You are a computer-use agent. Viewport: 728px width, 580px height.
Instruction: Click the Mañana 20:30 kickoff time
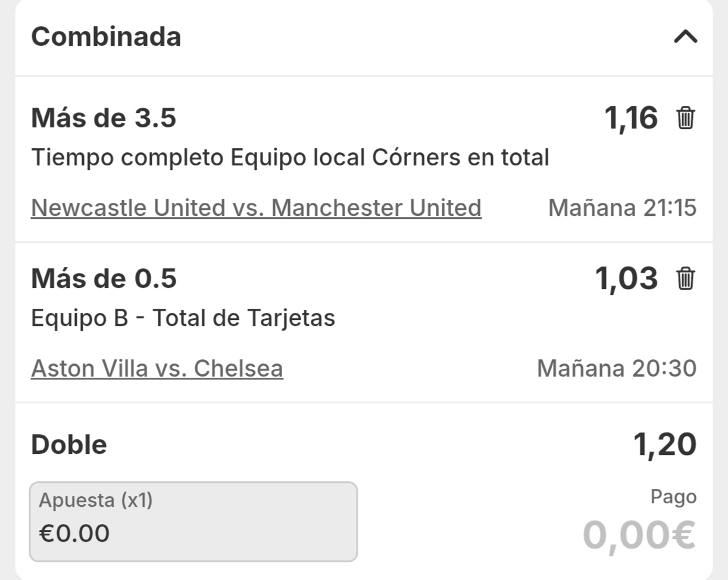pos(617,369)
